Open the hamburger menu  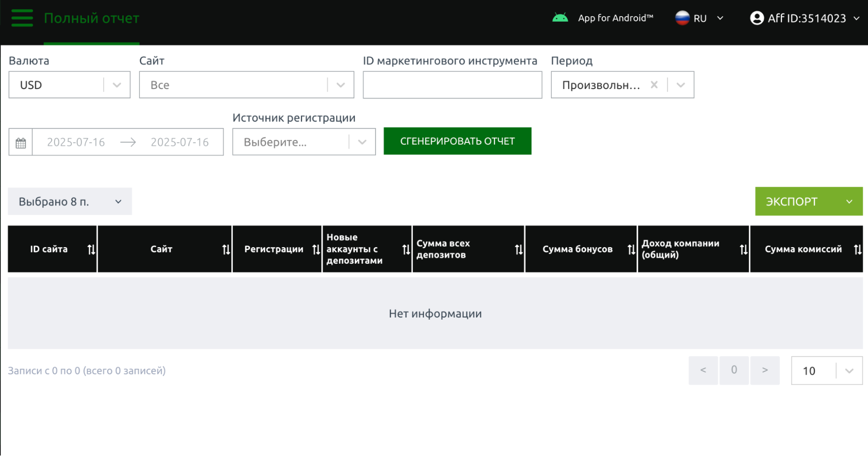point(22,18)
